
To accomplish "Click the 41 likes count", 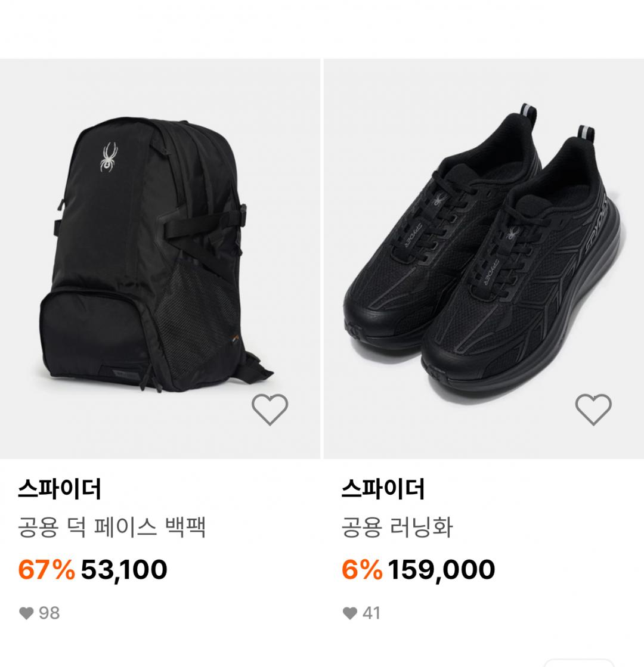I will point(371,613).
